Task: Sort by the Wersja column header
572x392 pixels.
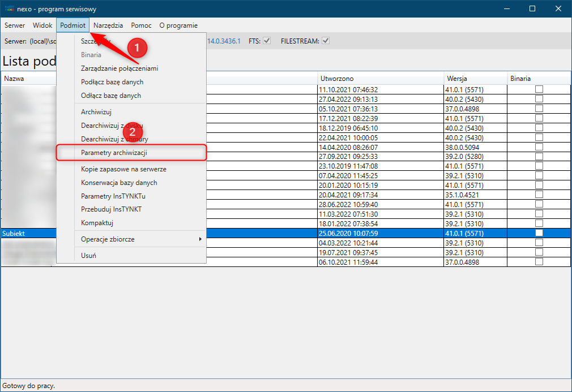Action: 456,79
